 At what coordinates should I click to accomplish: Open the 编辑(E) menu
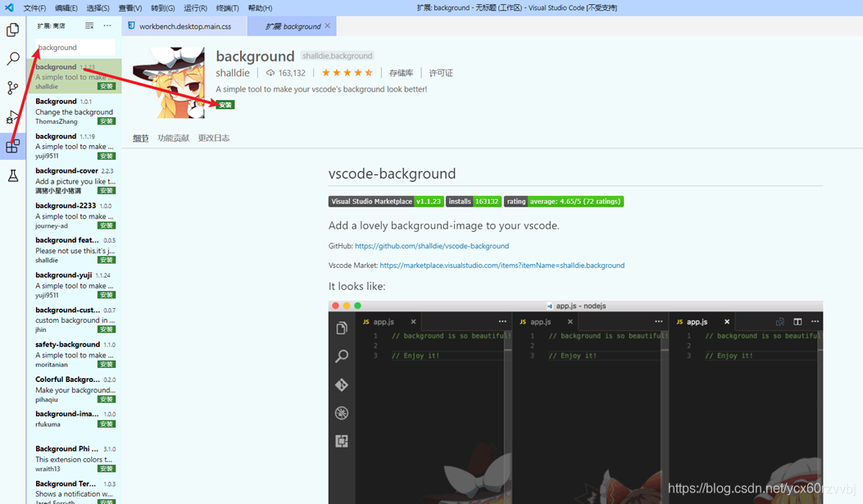66,7
